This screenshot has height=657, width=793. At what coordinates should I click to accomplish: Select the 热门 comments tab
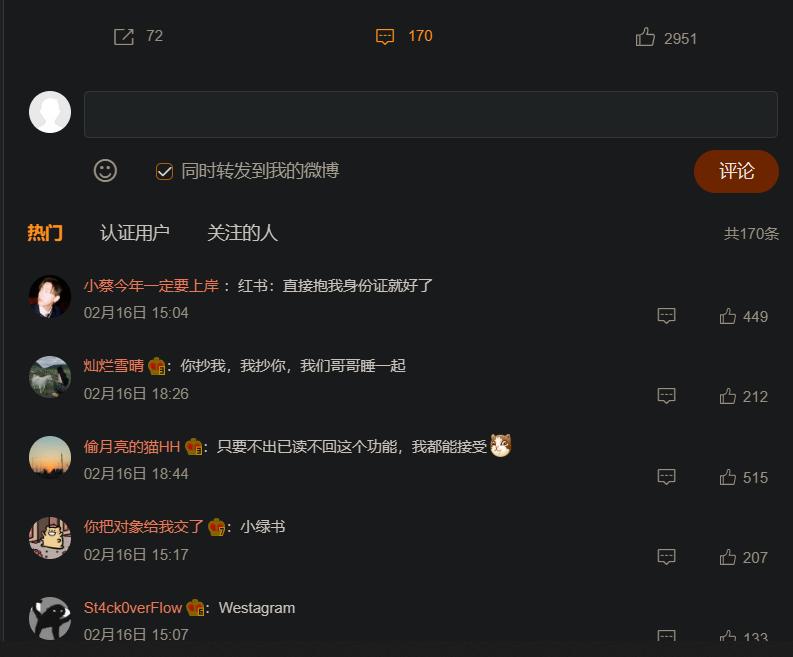point(45,233)
